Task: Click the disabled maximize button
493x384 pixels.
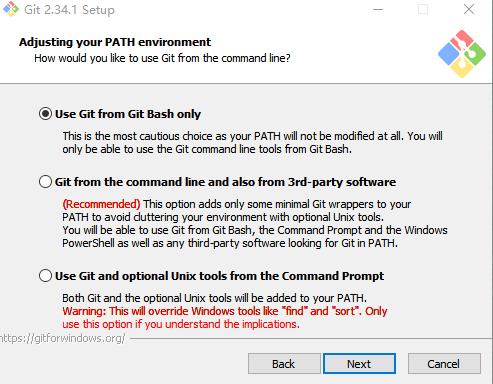Action: click(423, 9)
